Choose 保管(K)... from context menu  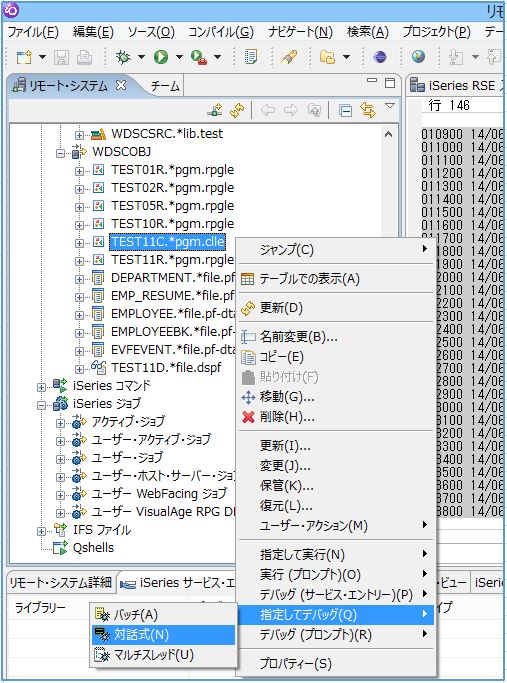click(x=336, y=486)
